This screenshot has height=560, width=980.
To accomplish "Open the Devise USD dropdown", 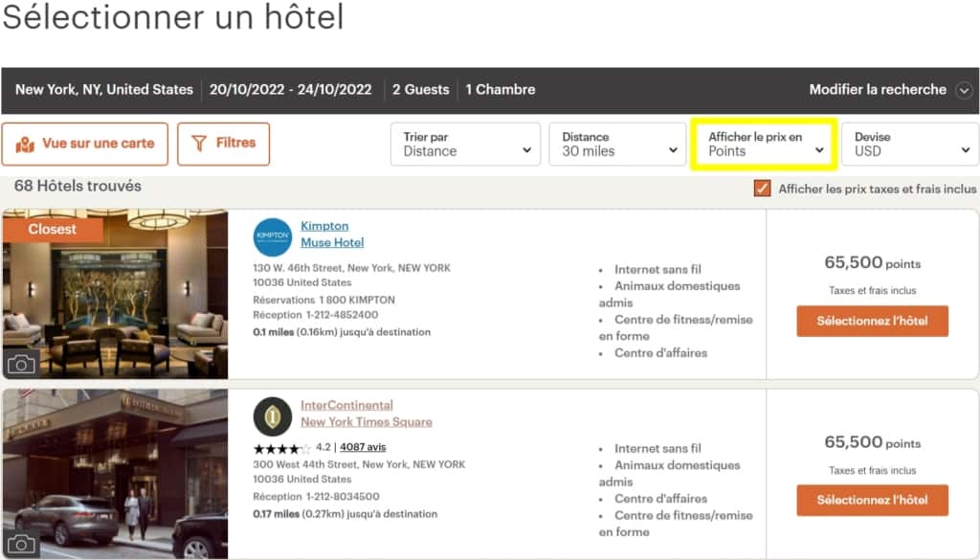I will click(910, 145).
